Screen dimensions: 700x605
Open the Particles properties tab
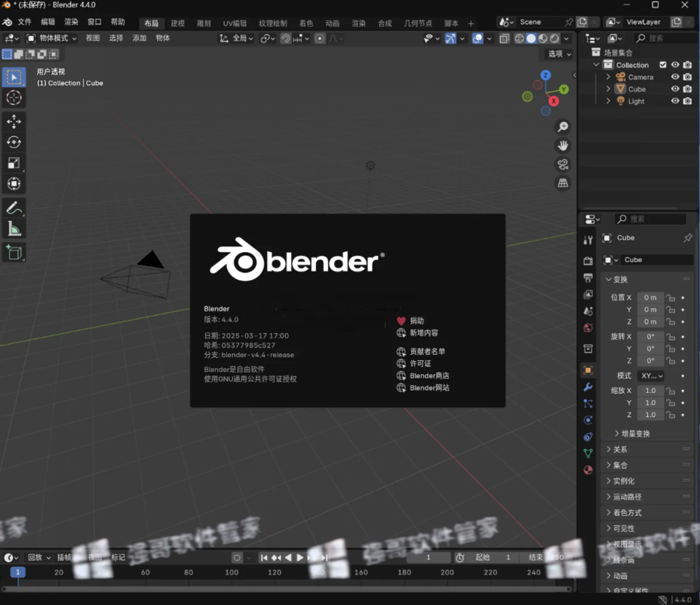point(588,404)
